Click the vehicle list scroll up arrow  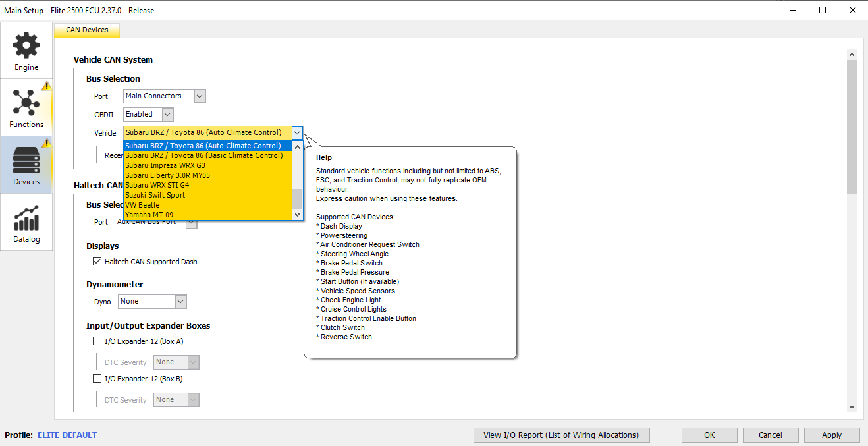coord(297,146)
